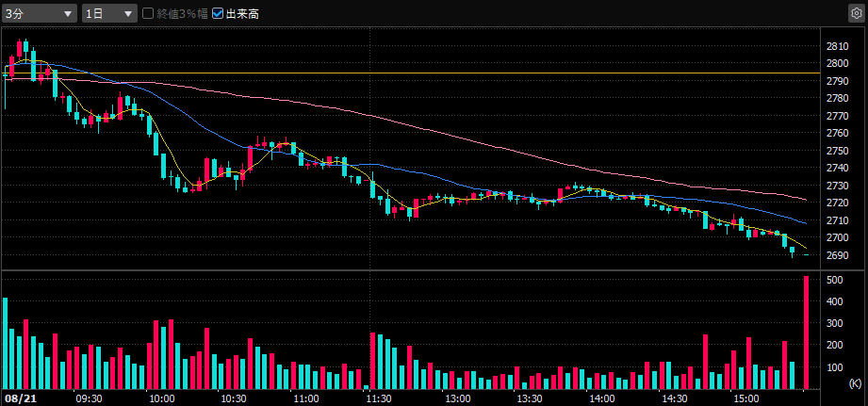The width and height of the screenshot is (868, 406).
Task: Open the chart settings gear icon
Action: (856, 14)
